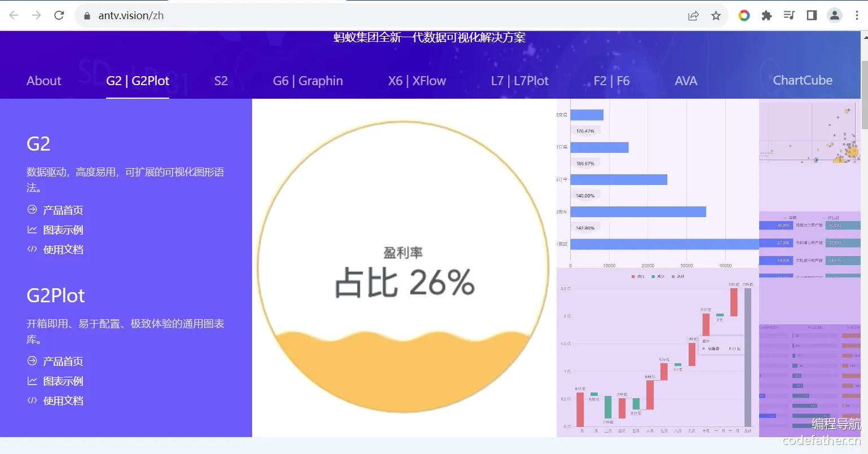Open the Extensions puzzle-piece menu
This screenshot has width=868, height=454.
(x=766, y=15)
